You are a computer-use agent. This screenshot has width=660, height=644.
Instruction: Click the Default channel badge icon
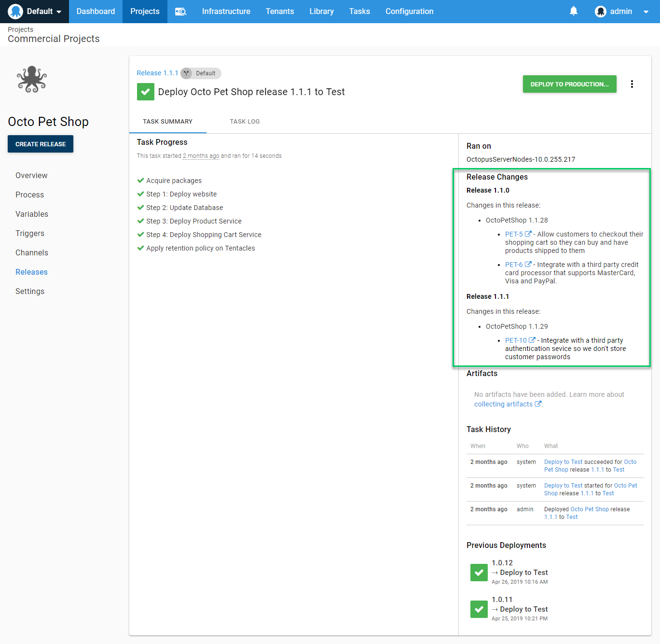[187, 73]
